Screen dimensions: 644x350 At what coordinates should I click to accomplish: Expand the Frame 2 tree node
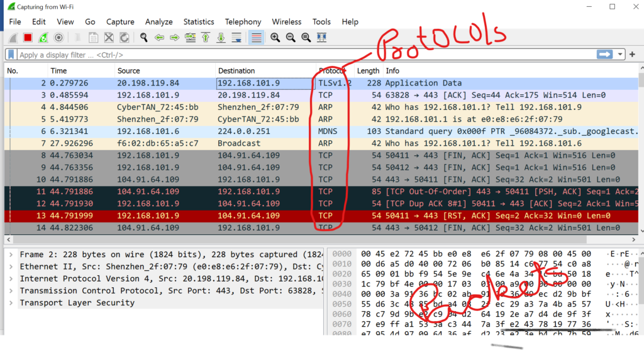click(x=11, y=255)
